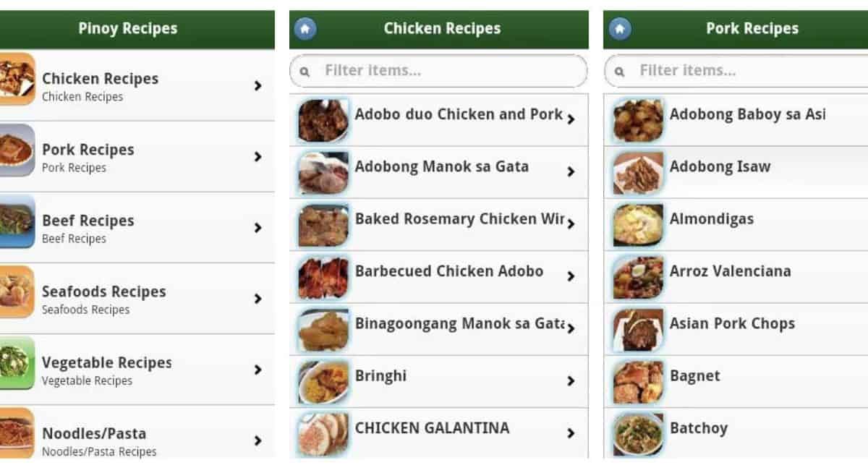Open the Barbecued Chicken Adobo recipe
The height and width of the screenshot is (473, 868).
coord(448,271)
